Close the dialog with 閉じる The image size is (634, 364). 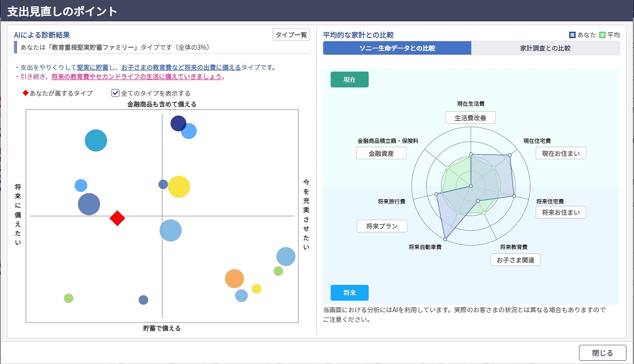click(603, 353)
